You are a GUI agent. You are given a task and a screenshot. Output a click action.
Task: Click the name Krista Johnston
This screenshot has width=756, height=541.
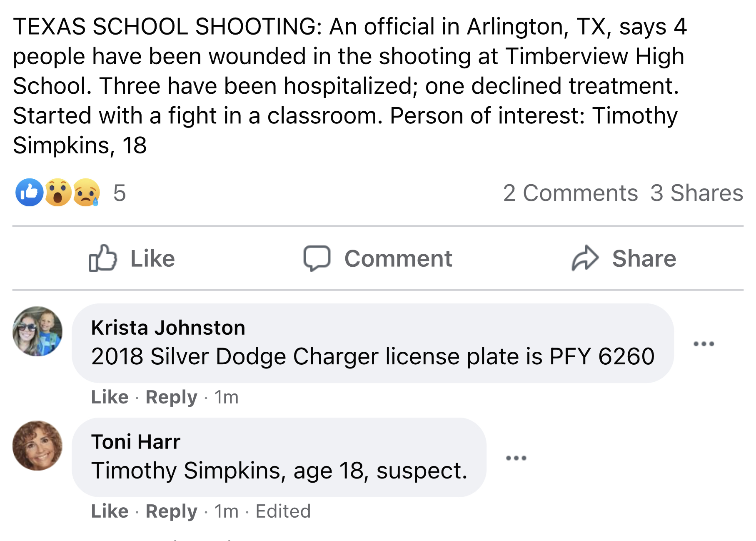pyautogui.click(x=168, y=328)
